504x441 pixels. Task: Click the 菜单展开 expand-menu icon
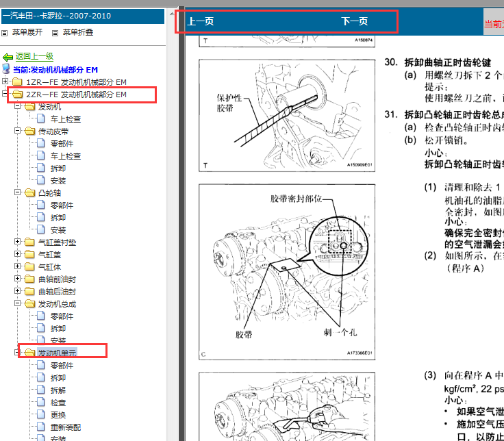pyautogui.click(x=5, y=33)
